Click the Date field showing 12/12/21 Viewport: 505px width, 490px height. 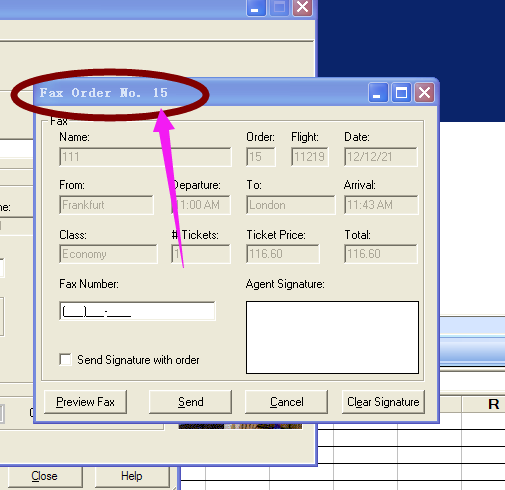381,157
